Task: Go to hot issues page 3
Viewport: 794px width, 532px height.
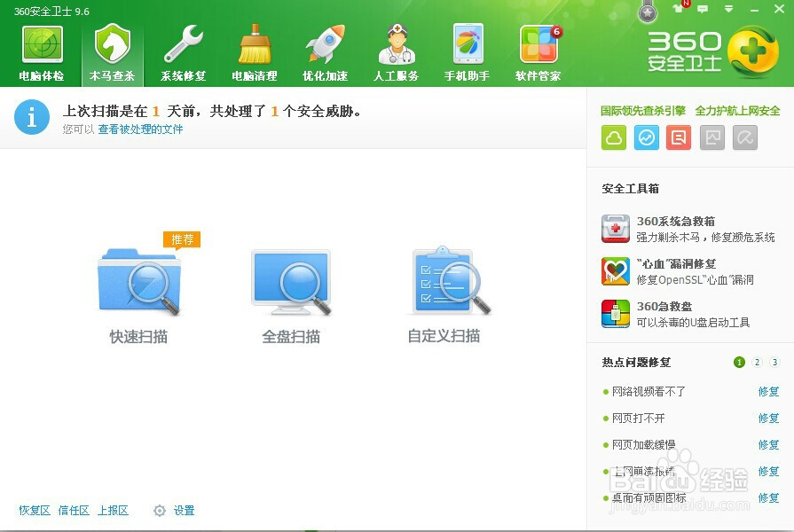Action: coord(774,363)
